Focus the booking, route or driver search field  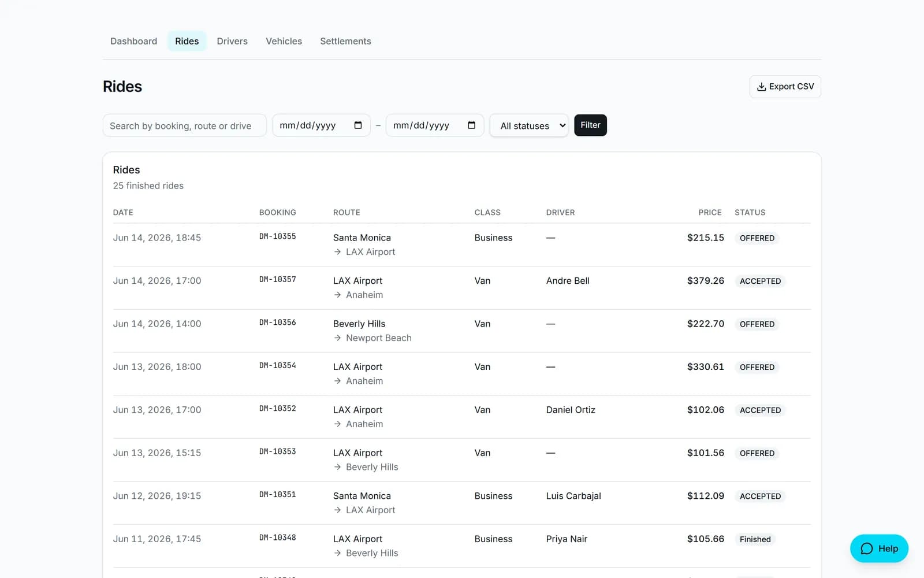pyautogui.click(x=184, y=125)
